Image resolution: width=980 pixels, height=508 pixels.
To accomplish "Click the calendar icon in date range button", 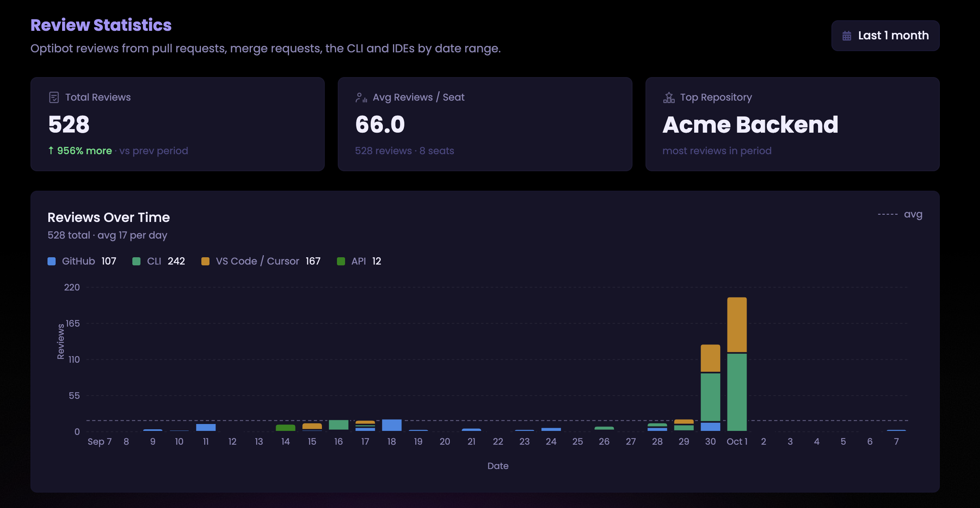I will click(846, 36).
